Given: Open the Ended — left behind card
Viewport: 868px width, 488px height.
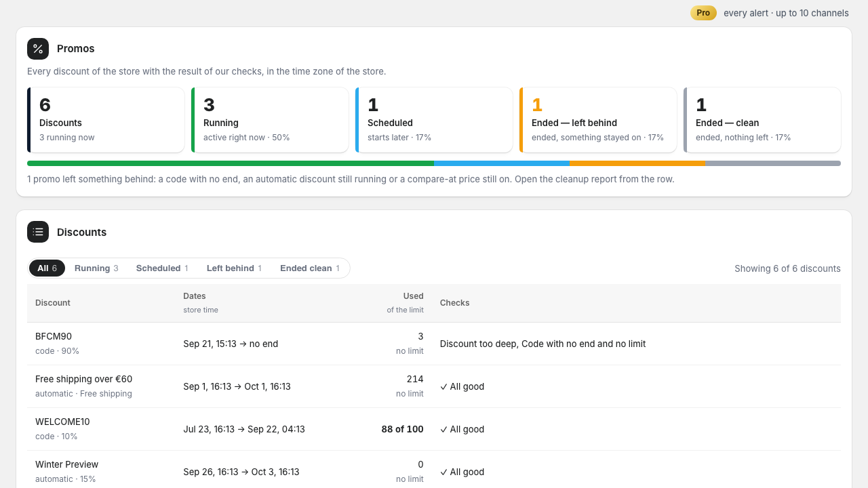Looking at the screenshot, I should [598, 120].
